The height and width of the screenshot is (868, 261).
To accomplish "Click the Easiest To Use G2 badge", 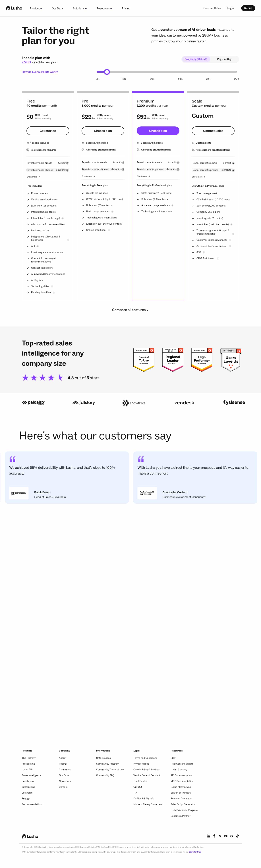I will 144,360.
